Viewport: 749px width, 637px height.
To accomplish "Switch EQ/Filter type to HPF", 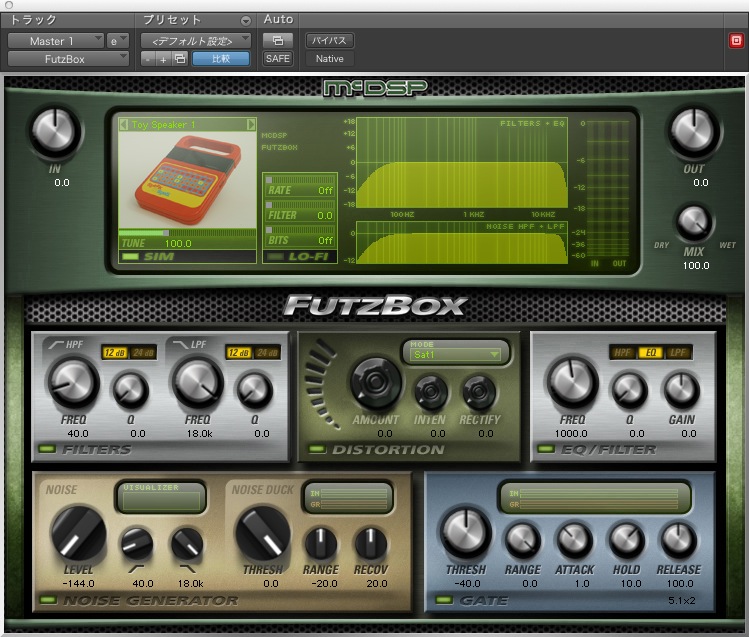I will 623,353.
